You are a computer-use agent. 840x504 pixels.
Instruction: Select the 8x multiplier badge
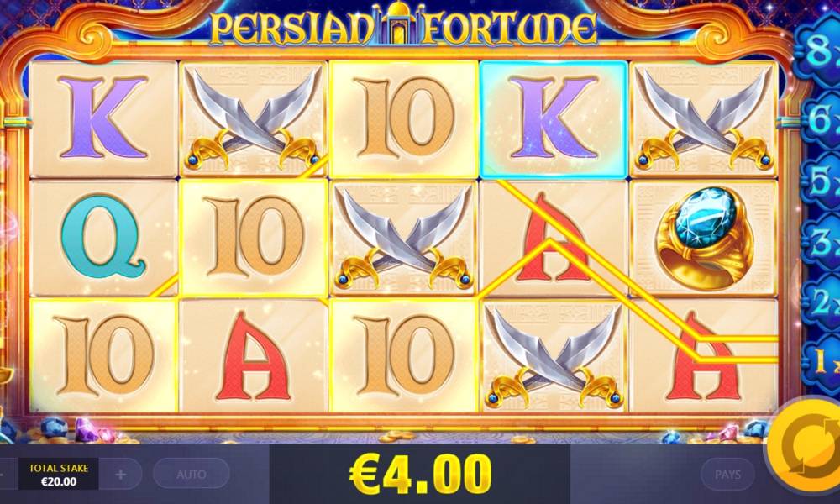(820, 52)
